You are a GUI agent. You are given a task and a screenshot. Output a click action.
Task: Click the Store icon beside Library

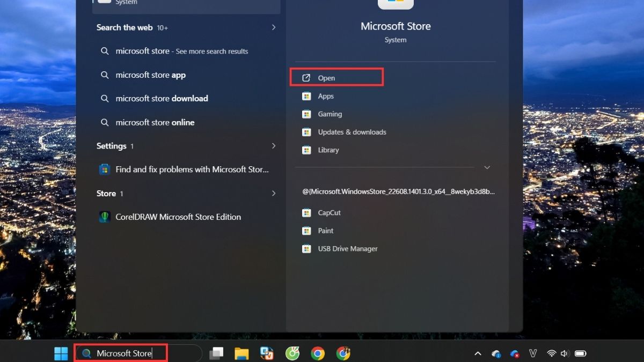[306, 150]
